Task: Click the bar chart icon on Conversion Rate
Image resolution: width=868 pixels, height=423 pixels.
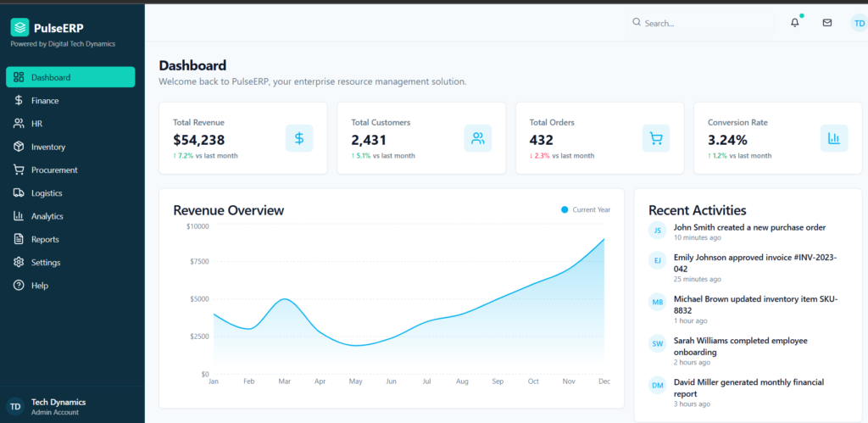Action: pyautogui.click(x=834, y=138)
